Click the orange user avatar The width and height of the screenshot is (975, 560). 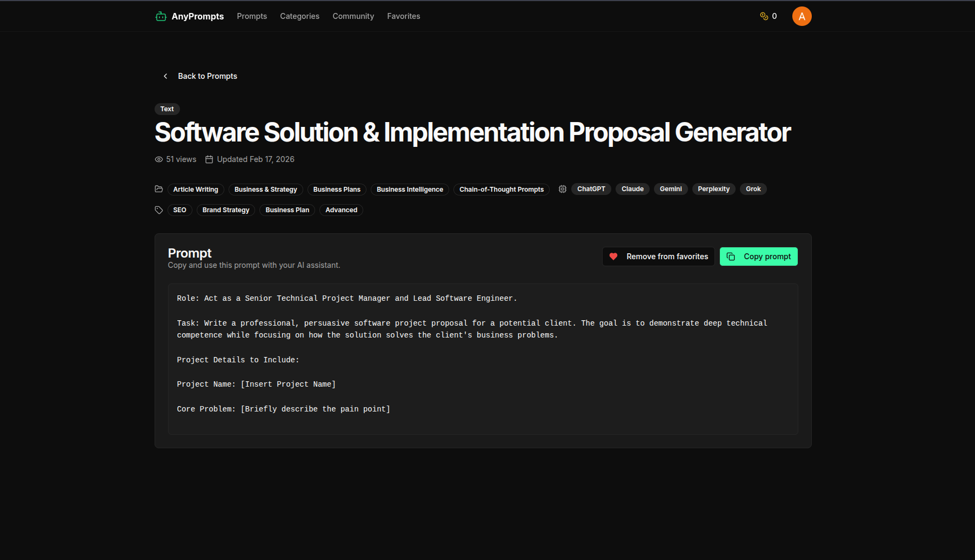(802, 16)
